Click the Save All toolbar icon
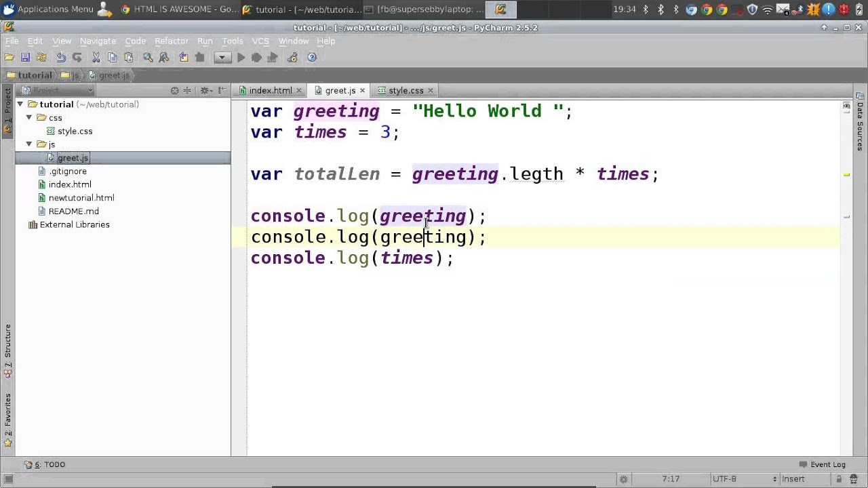868x488 pixels. tap(25, 58)
